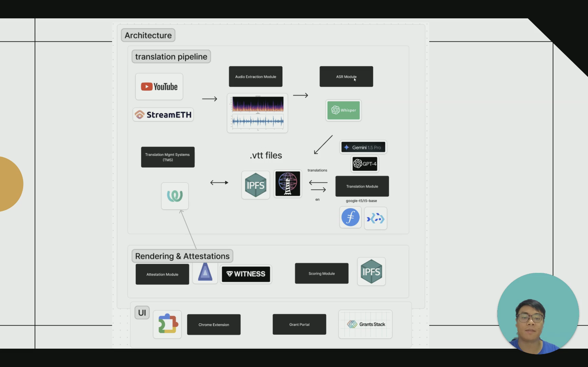
Task: Click the google-t5/t5-base text label
Action: [x=361, y=201]
